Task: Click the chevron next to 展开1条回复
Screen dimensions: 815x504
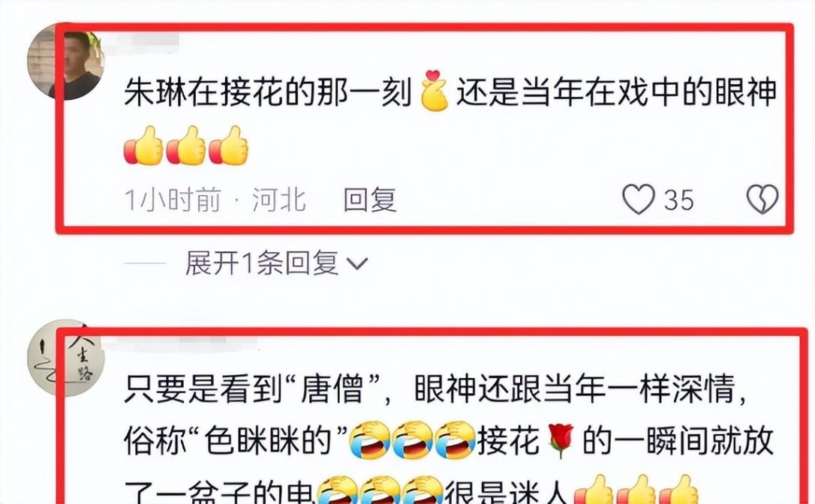Action: pos(357,265)
